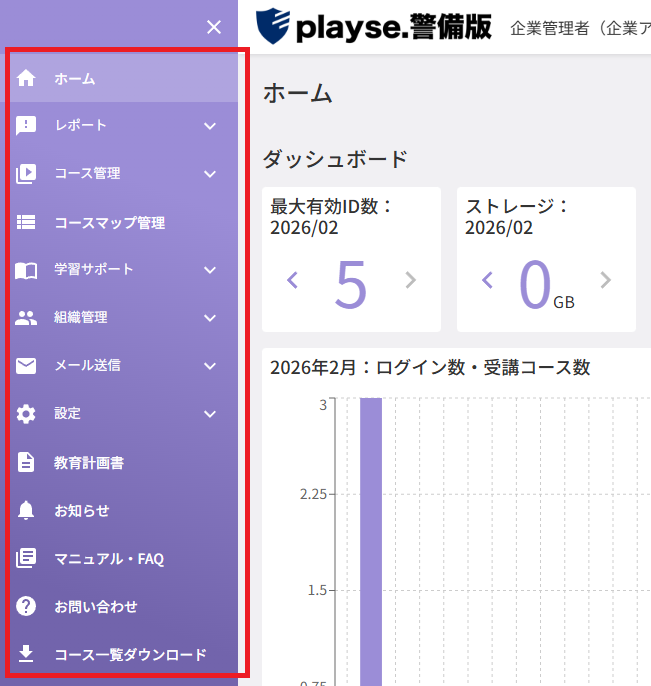Click the home house icon
This screenshot has height=686, width=651.
click(26, 78)
